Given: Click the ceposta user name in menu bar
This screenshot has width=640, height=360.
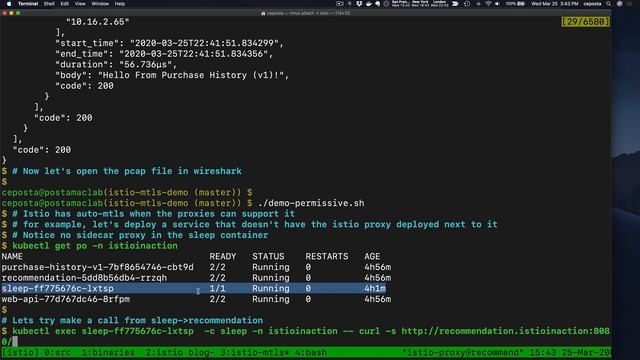Looking at the screenshot, I should point(592,4).
